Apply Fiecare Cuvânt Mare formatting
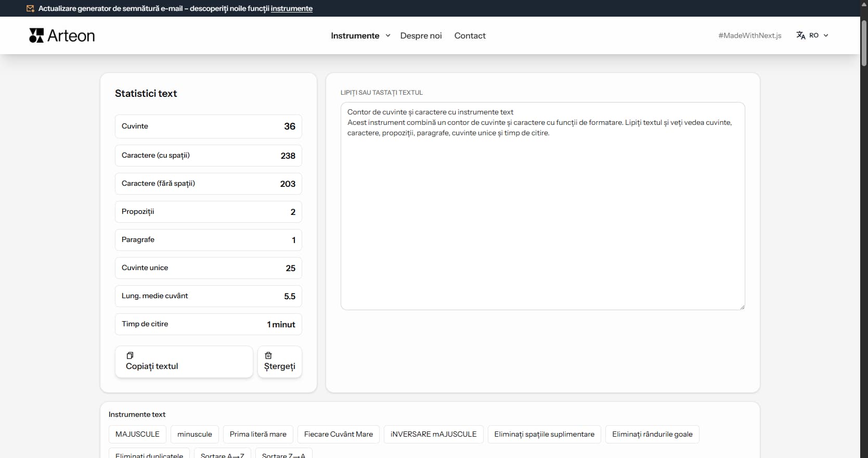The image size is (868, 458). (338, 434)
